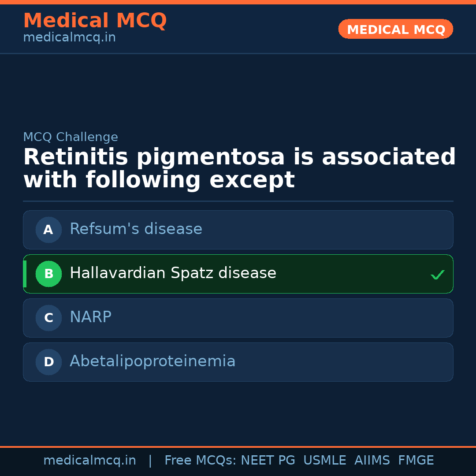This screenshot has height=476, width=476.
Task: Click the green letter B circle
Action: coord(48,274)
